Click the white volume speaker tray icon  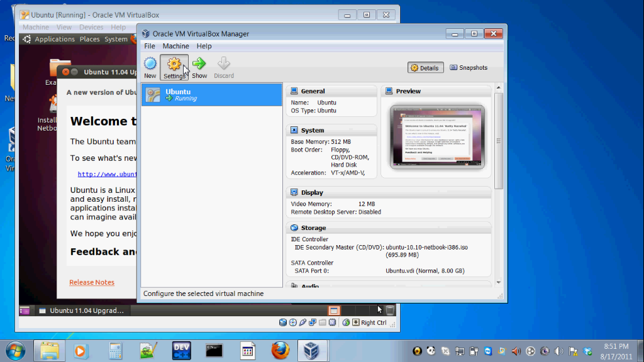pyautogui.click(x=559, y=351)
